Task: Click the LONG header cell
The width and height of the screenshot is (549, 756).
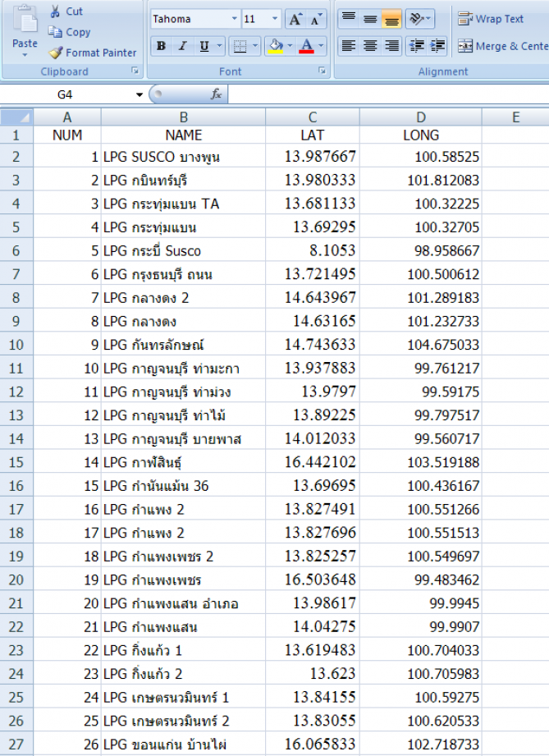Action: pyautogui.click(x=421, y=135)
